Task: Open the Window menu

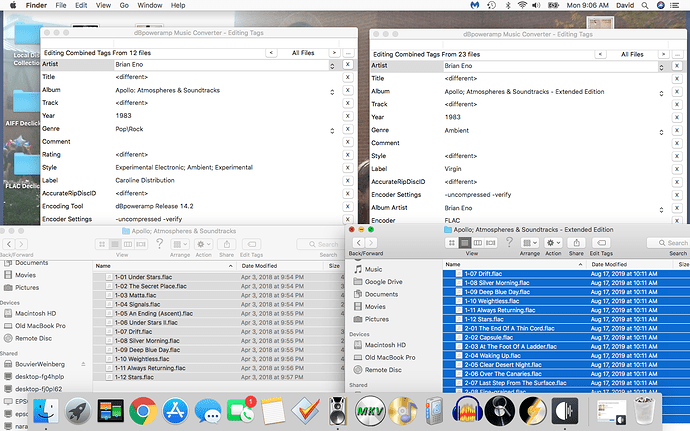Action: tap(150, 5)
